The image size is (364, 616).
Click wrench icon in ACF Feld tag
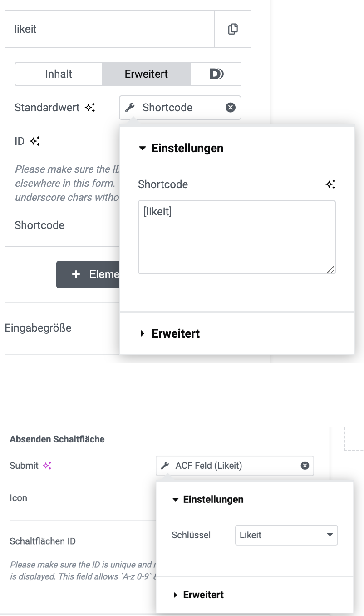(x=165, y=466)
